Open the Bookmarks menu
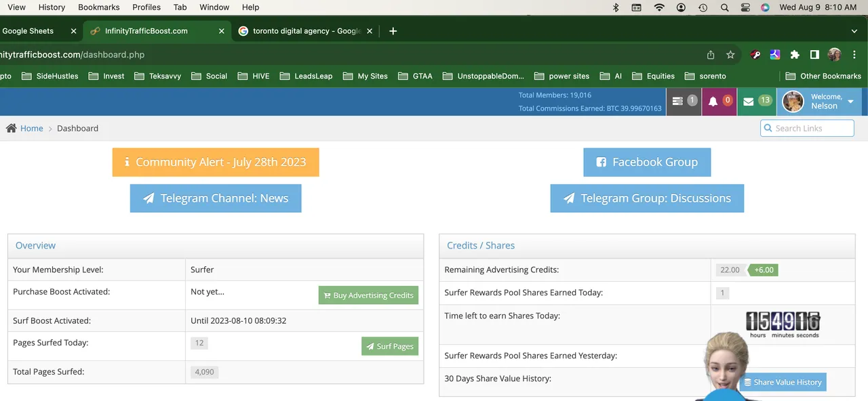 point(99,7)
